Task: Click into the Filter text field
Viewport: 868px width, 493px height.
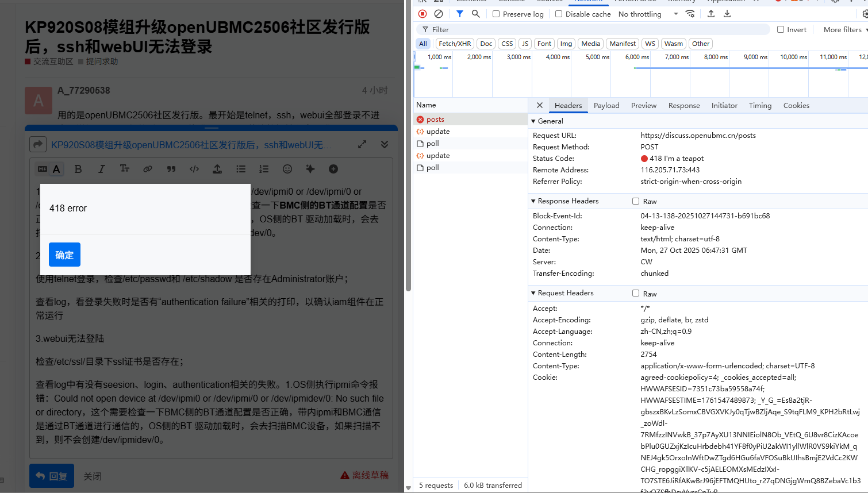Action: (598, 29)
